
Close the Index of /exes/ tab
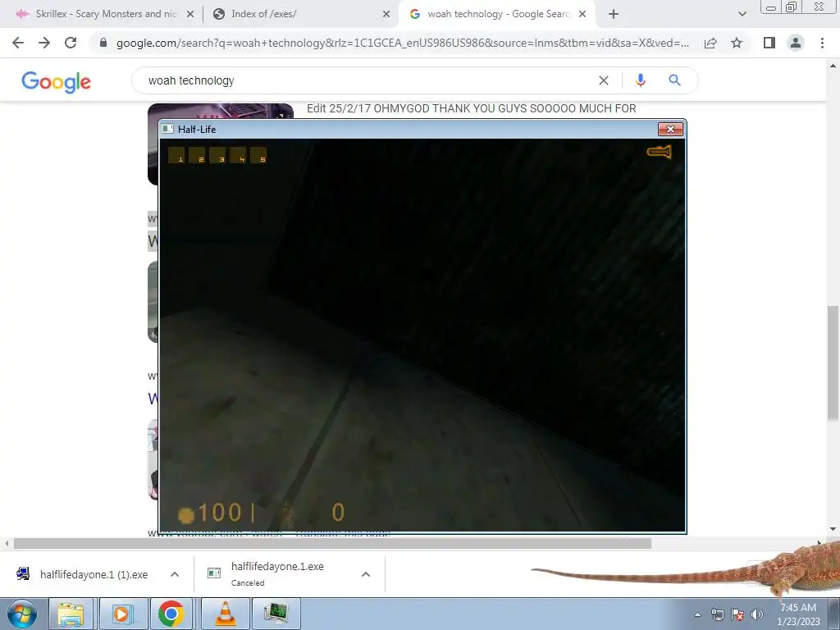point(386,14)
